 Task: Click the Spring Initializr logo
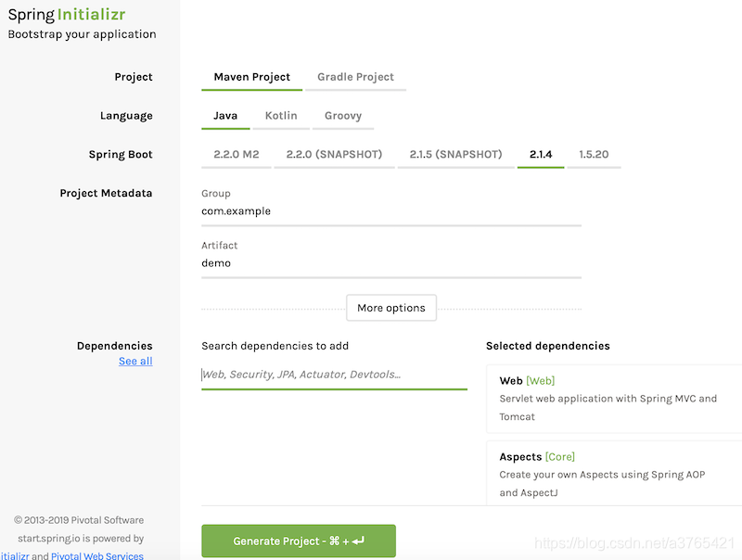[67, 15]
